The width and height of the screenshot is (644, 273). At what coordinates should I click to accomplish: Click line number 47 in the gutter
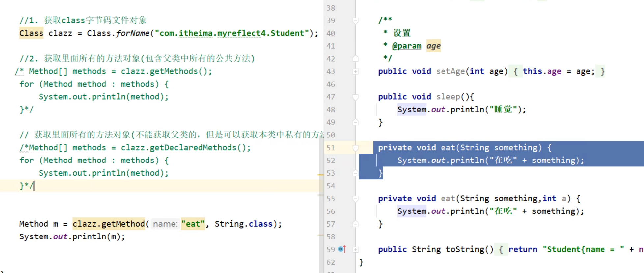tap(331, 97)
